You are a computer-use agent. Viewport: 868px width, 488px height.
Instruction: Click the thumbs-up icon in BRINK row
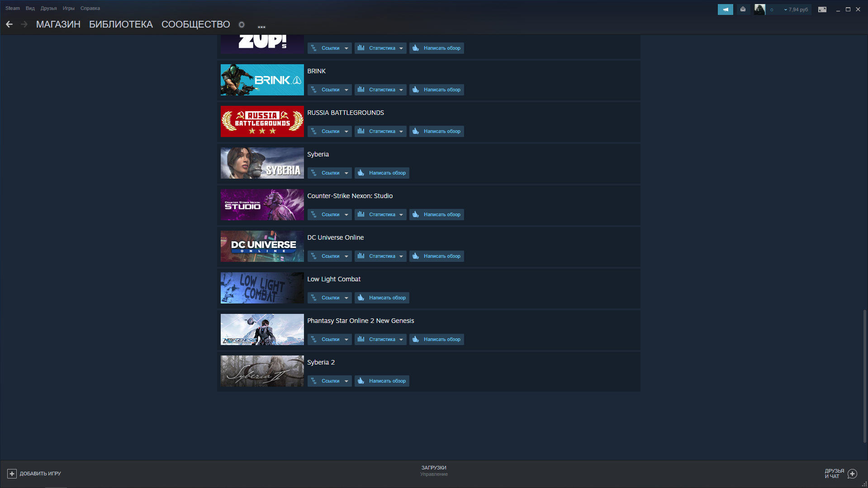tap(416, 90)
